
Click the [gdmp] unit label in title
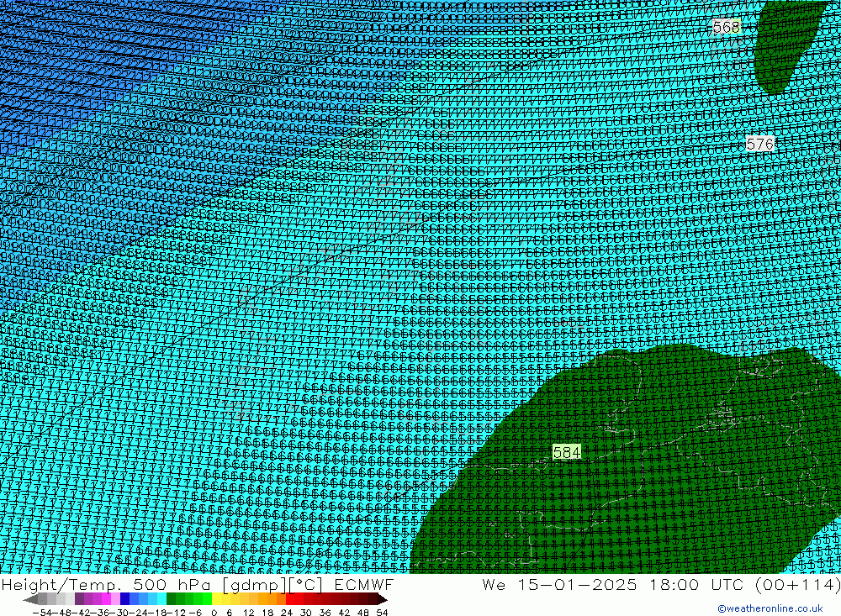(254, 584)
